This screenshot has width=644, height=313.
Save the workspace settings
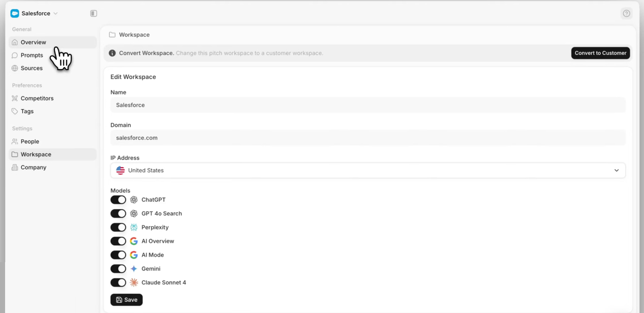[x=127, y=300]
